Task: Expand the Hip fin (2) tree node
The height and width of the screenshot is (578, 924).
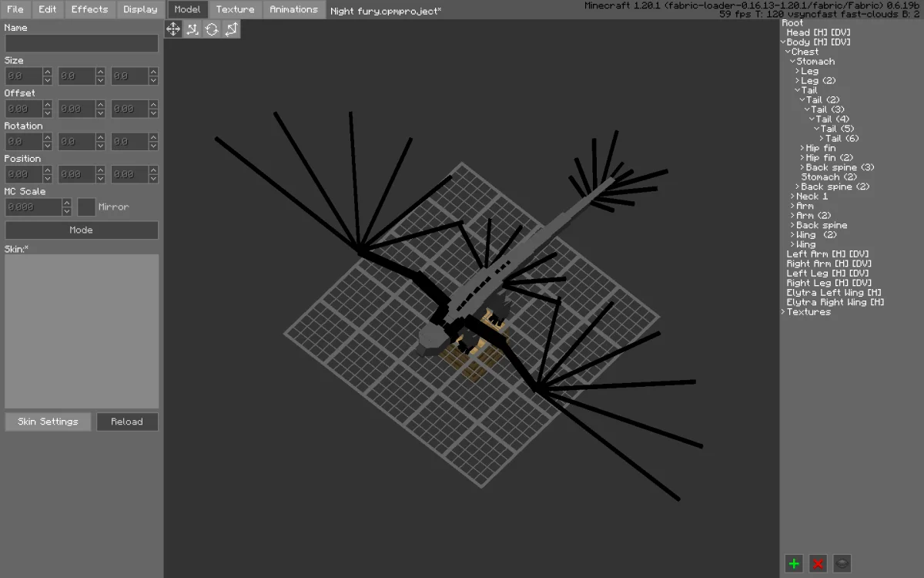Action: tap(802, 158)
